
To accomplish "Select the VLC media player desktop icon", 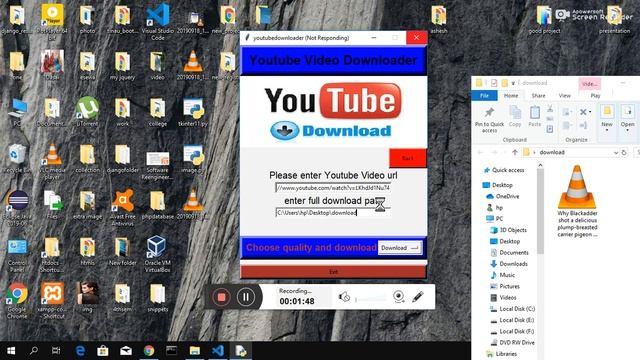I will pos(52,162).
